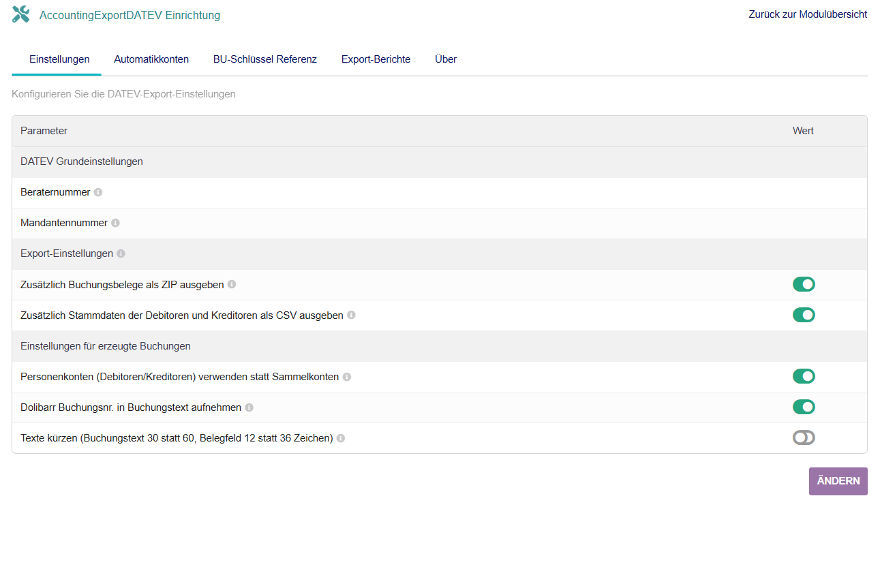This screenshot has height=588, width=880.
Task: Click info icon for Buchungsbelege als ZIP
Action: (232, 284)
